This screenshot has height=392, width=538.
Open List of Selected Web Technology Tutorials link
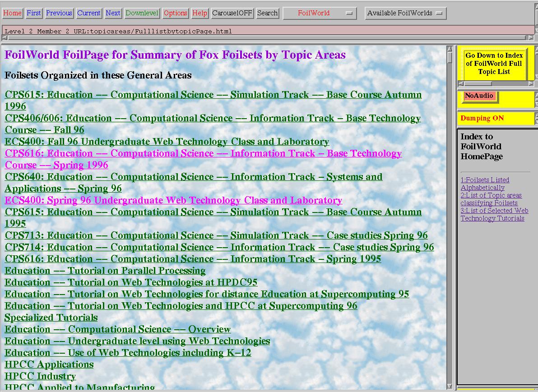coord(494,214)
